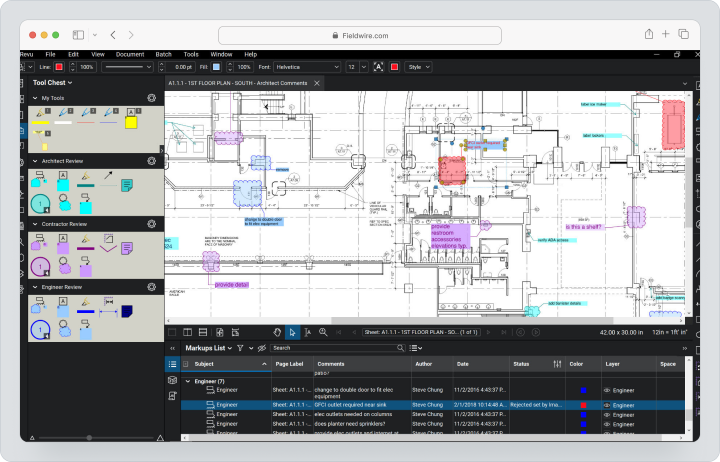Toggle layer visibility eye for GFCI outlet row
Screen dimensions: 720x462
point(607,405)
